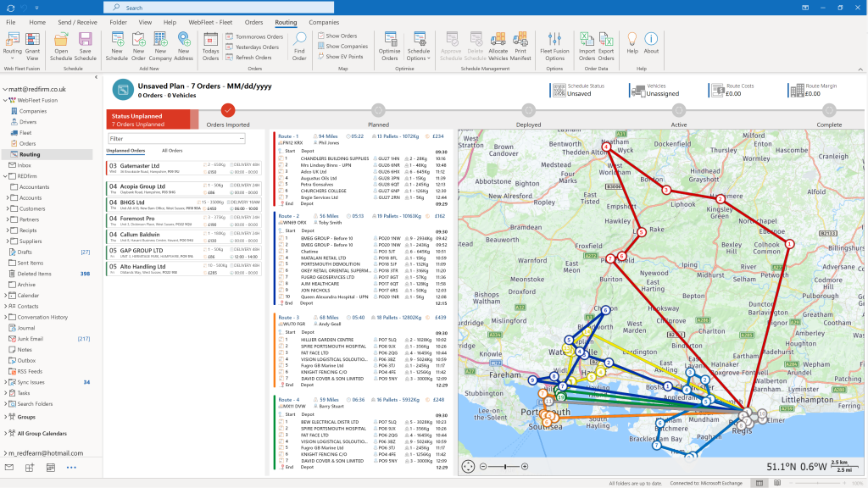The height and width of the screenshot is (488, 868).
Task: Run Optimise Orders
Action: click(x=391, y=39)
